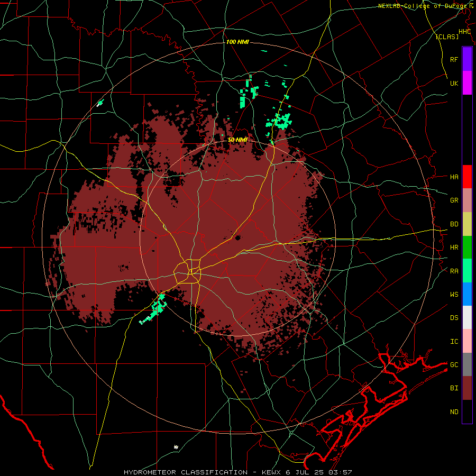Click the "DS" legend label
Viewport: 476px width, 476px height.
454,317
